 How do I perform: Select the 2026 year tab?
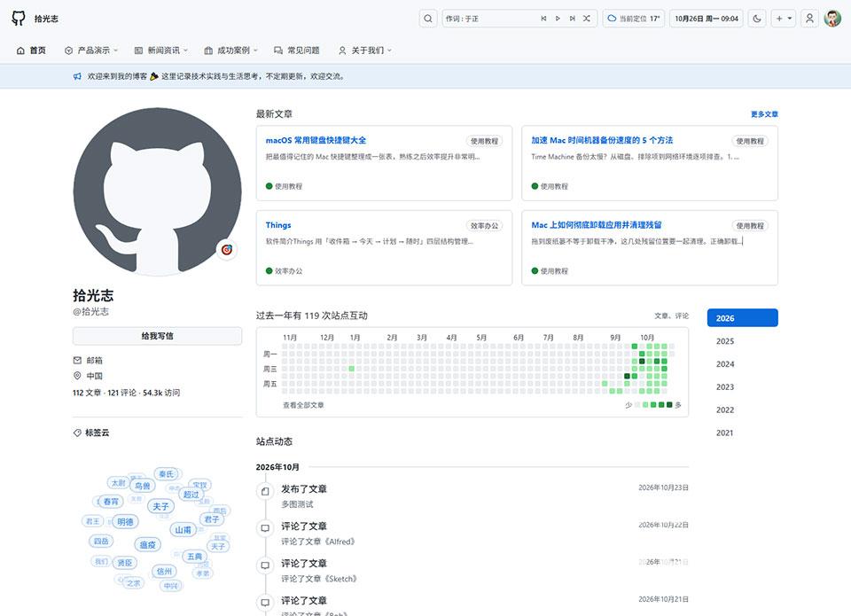(x=743, y=318)
